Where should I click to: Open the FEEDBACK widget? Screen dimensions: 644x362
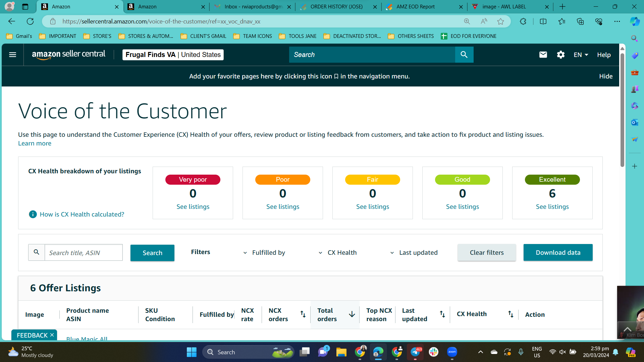(32, 335)
